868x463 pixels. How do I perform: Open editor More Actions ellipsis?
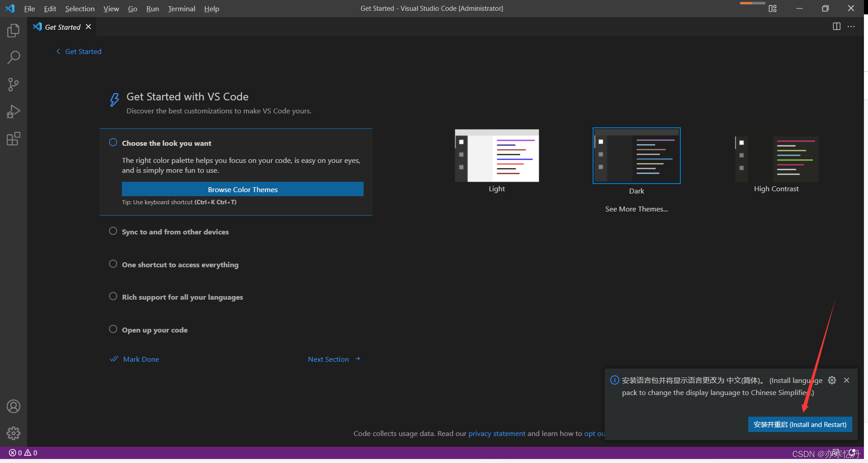[x=851, y=27]
